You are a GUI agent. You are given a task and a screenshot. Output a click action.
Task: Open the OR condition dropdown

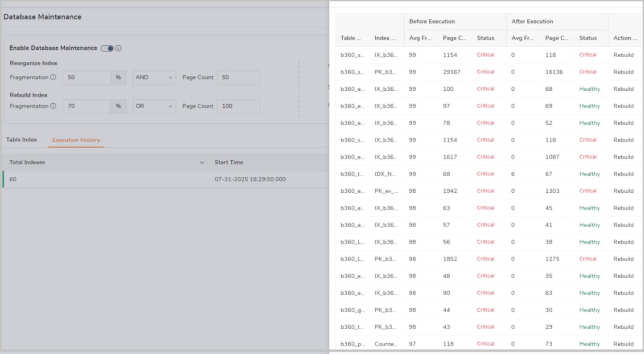(x=154, y=106)
